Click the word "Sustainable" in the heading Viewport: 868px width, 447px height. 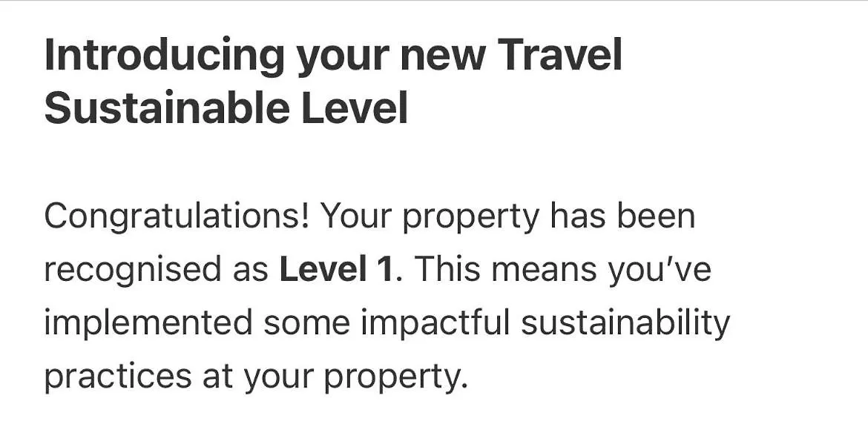[x=167, y=107]
